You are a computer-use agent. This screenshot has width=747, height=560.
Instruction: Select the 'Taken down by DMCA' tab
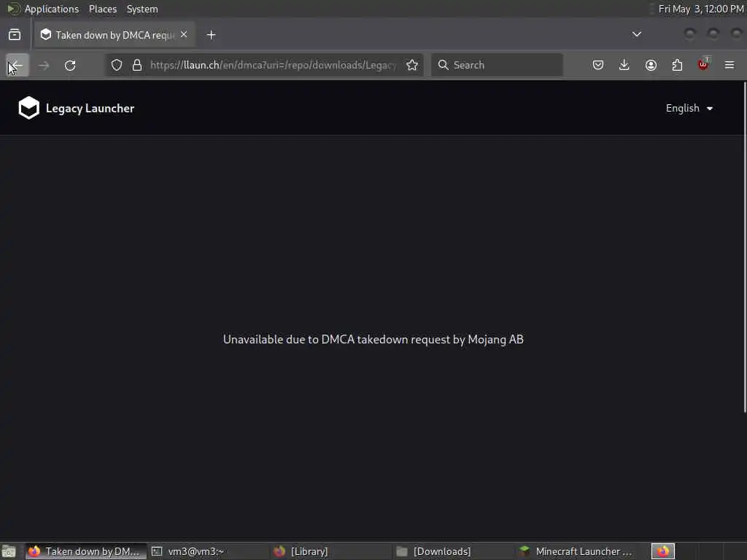click(115, 35)
